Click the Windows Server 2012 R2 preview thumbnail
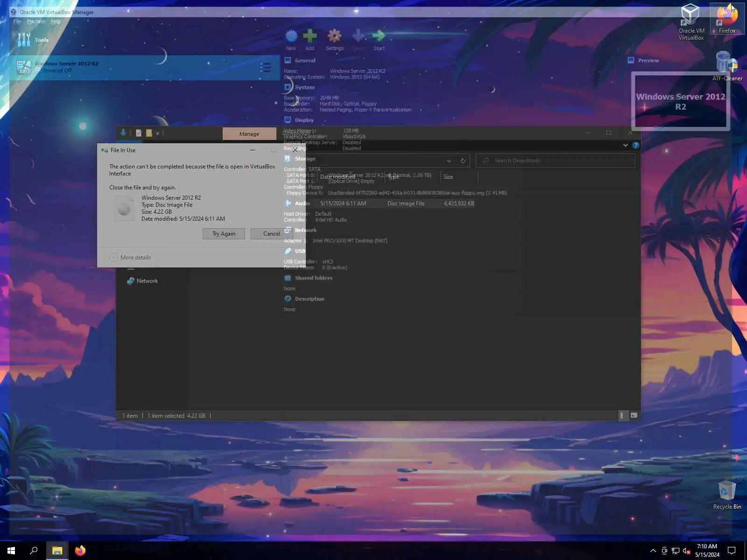 pos(680,101)
